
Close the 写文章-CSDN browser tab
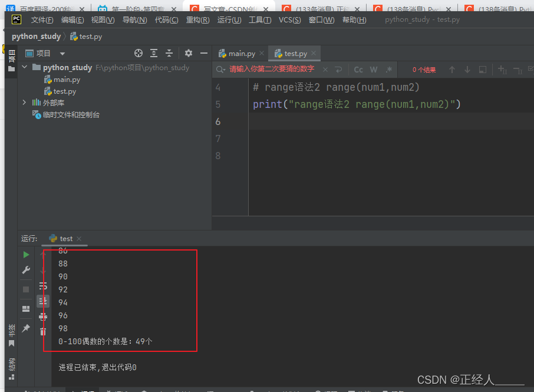tap(266, 8)
